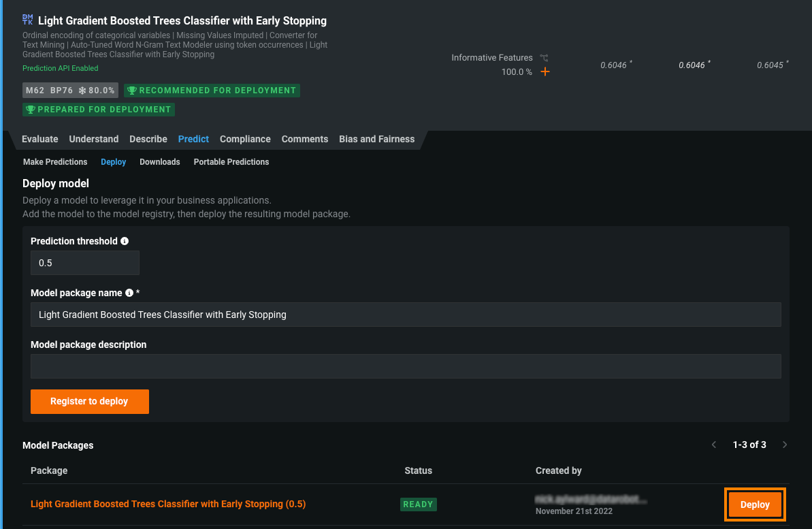
Task: Click the Model package name info icon
Action: tap(129, 293)
